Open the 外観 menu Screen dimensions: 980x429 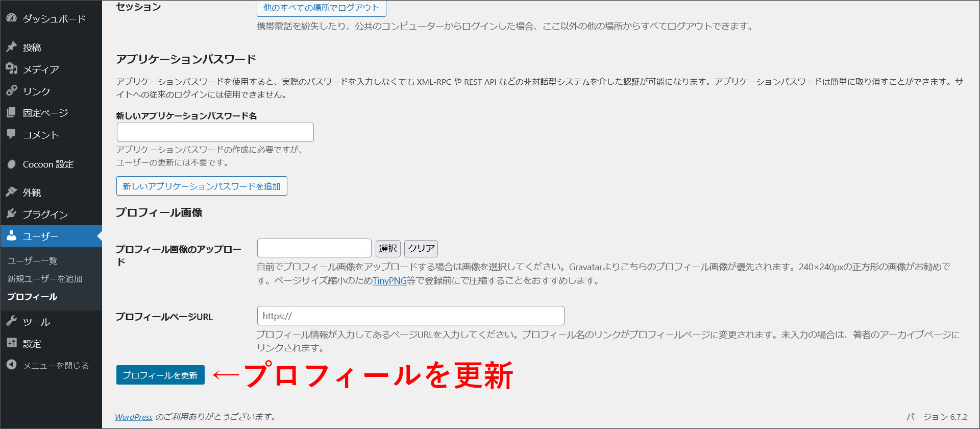pos(51,193)
